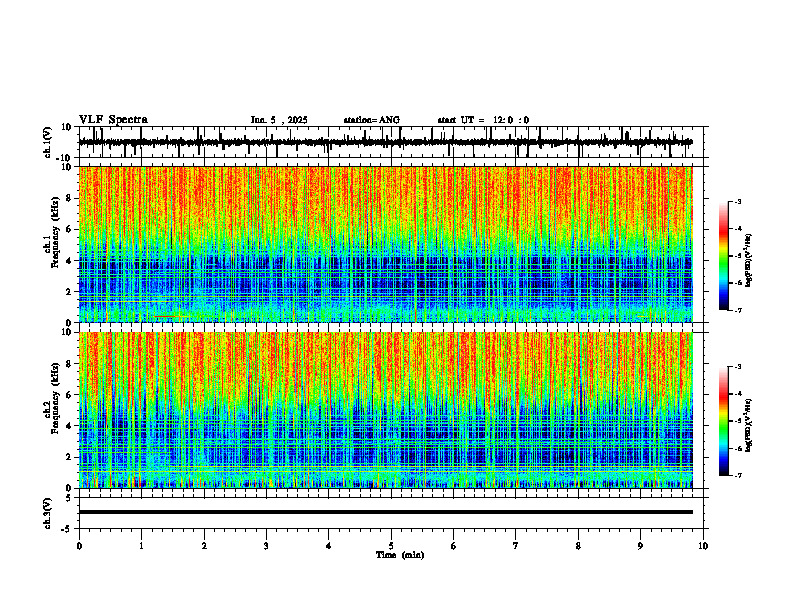
Task: Click the 'VLF Spectra' title text
Action: coord(113,120)
